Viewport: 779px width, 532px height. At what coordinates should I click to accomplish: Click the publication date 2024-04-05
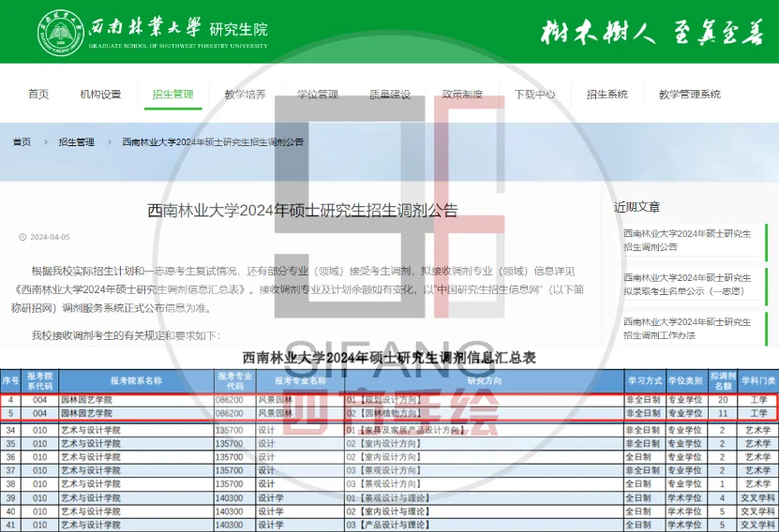[x=50, y=237]
